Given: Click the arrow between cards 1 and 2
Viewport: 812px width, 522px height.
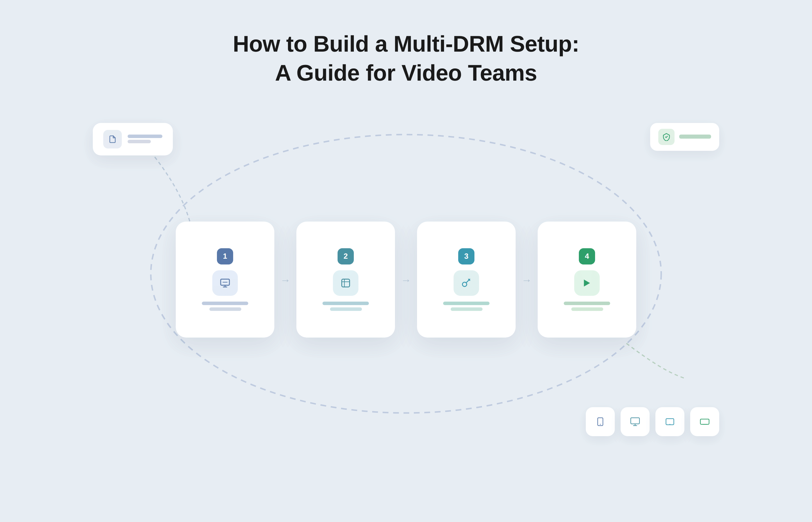Looking at the screenshot, I should click(x=285, y=281).
